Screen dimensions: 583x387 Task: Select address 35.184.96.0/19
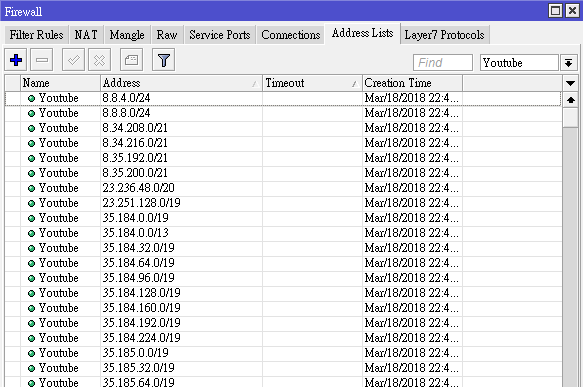point(283,278)
